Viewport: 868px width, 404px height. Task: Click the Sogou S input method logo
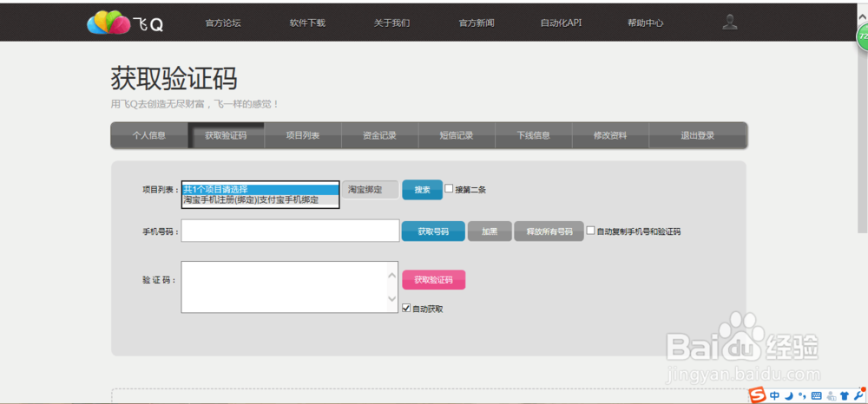point(758,394)
